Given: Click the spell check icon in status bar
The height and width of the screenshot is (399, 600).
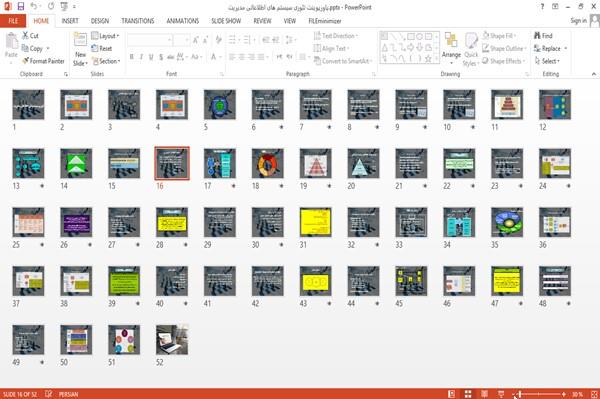Looking at the screenshot, I should [x=49, y=394].
